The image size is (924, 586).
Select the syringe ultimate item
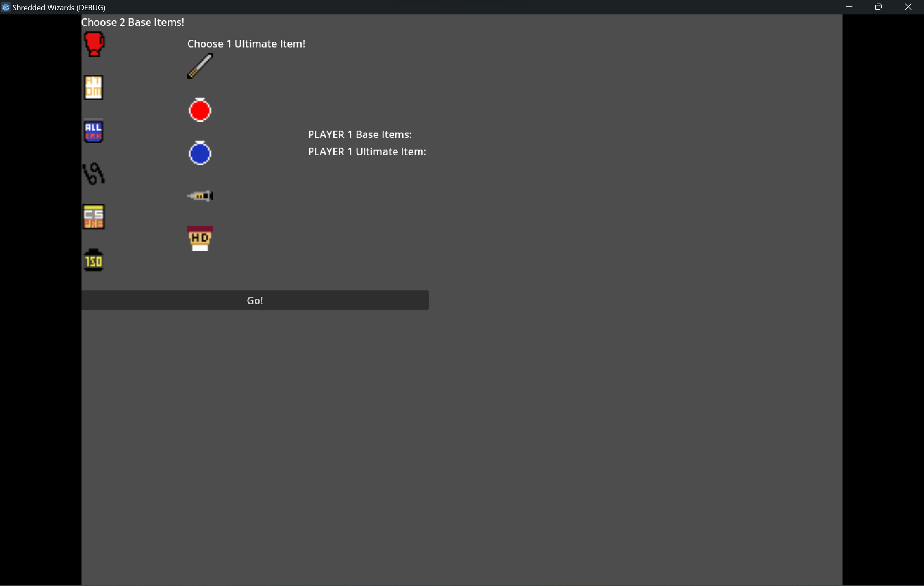coord(200,196)
